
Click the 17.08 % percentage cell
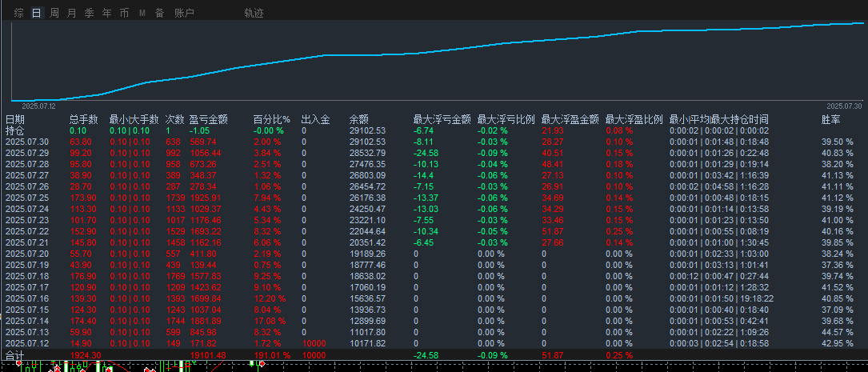[270, 321]
